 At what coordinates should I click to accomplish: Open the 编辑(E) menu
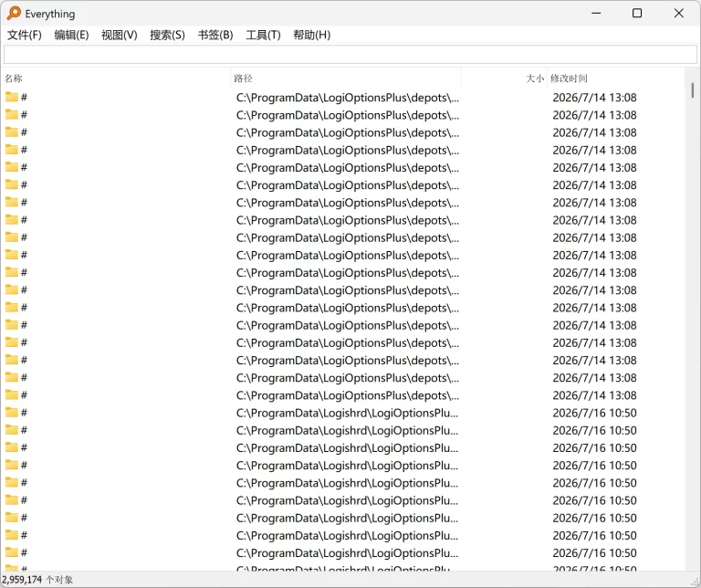coord(71,35)
